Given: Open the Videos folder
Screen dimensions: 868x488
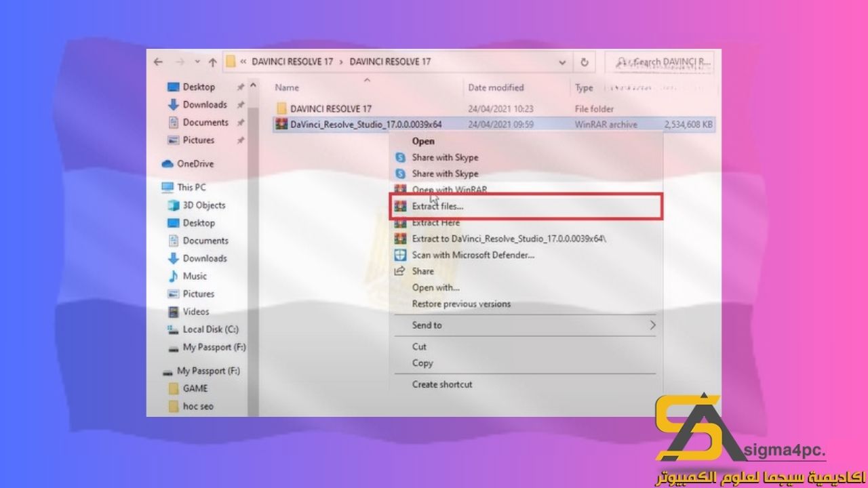Looking at the screenshot, I should pos(195,311).
